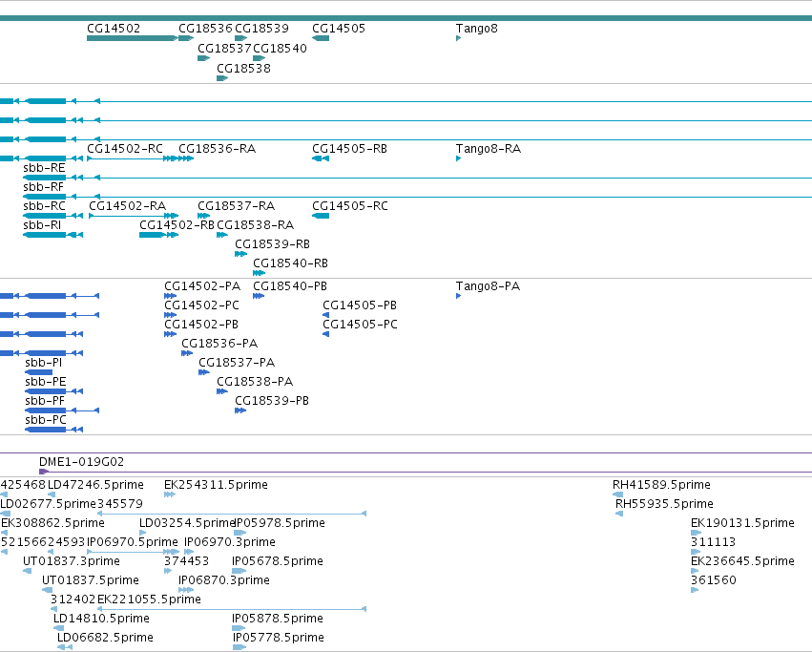Viewport: 812px width, 652px height.
Task: Click the IP05878.5prime EST label
Action: pos(278,619)
